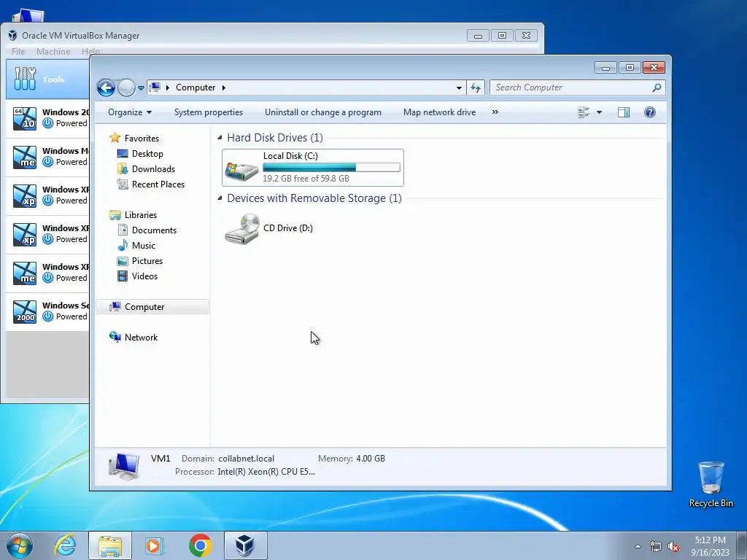Click the Explorer forward arrow button
The width and height of the screenshot is (747, 560).
click(x=126, y=87)
